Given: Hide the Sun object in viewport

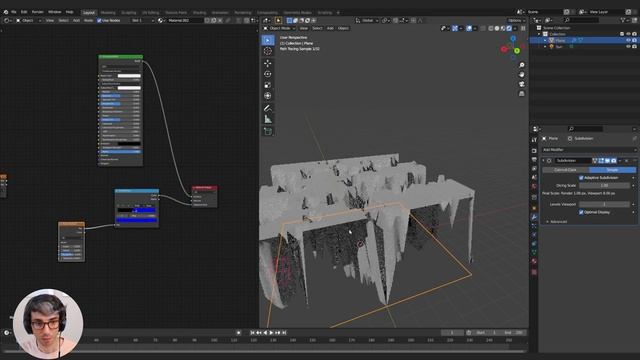Looking at the screenshot, I should 629,47.
